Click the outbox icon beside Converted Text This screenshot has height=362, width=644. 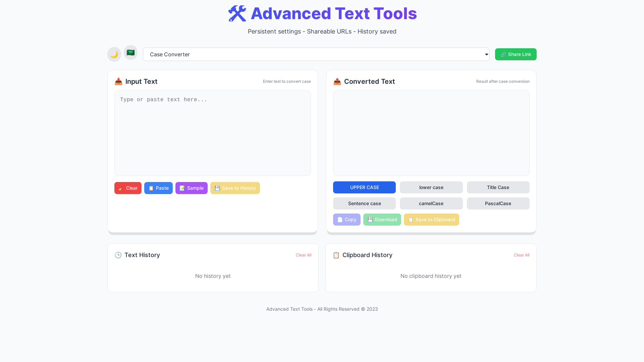pyautogui.click(x=337, y=81)
